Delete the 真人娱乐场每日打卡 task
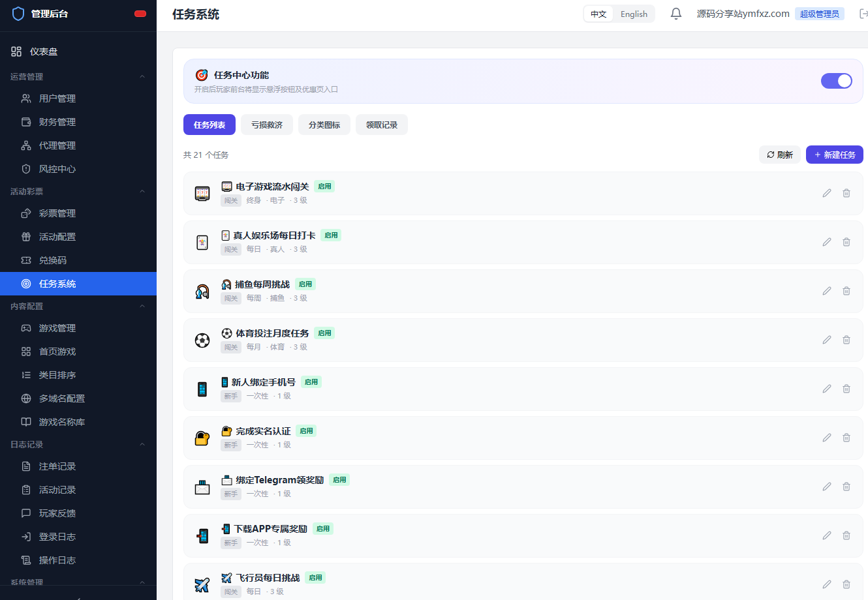Viewport: 868px width, 600px height. click(846, 242)
